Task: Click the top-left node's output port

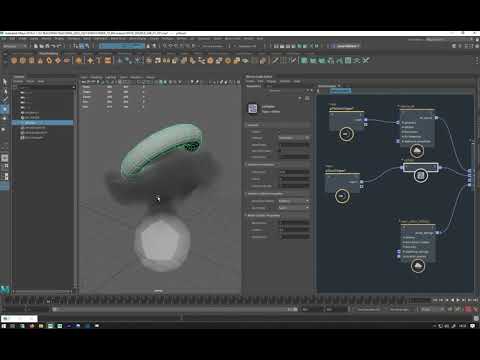Action: tap(365, 120)
